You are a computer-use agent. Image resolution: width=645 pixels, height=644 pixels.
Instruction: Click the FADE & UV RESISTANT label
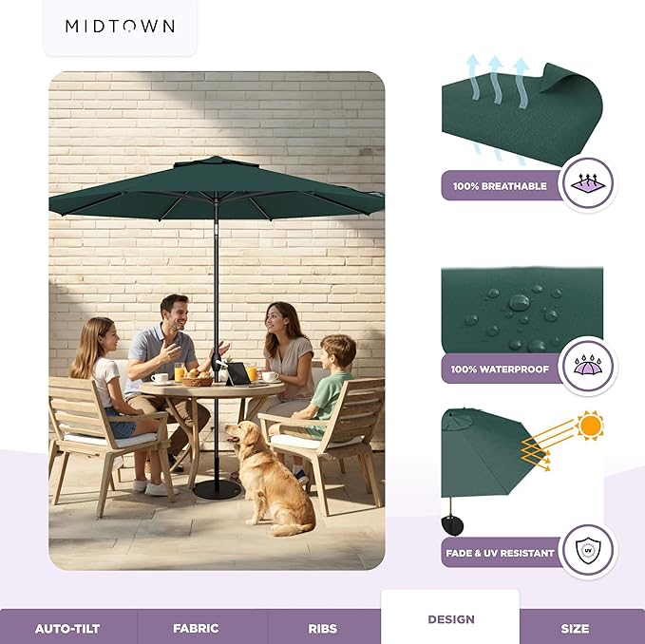coord(500,553)
